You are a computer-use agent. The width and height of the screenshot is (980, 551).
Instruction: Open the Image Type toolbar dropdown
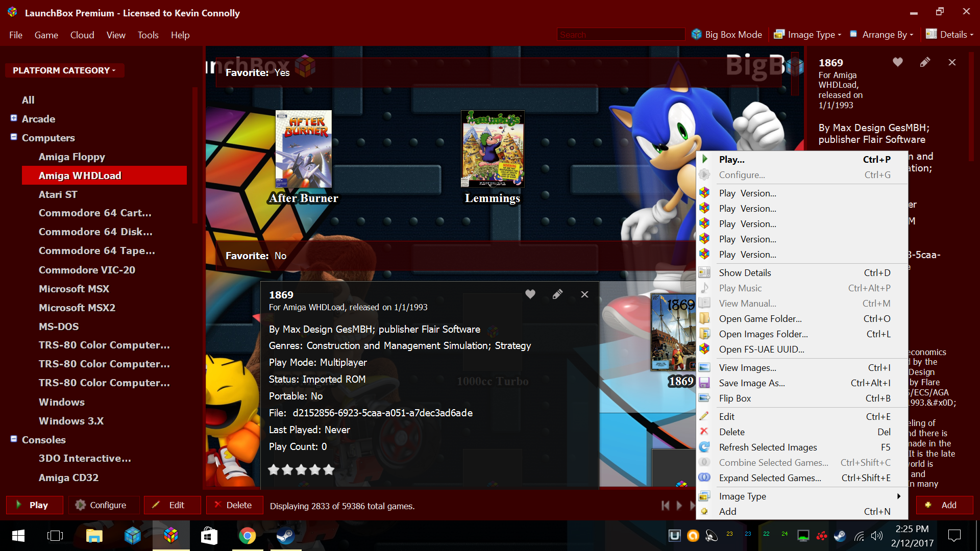[807, 35]
